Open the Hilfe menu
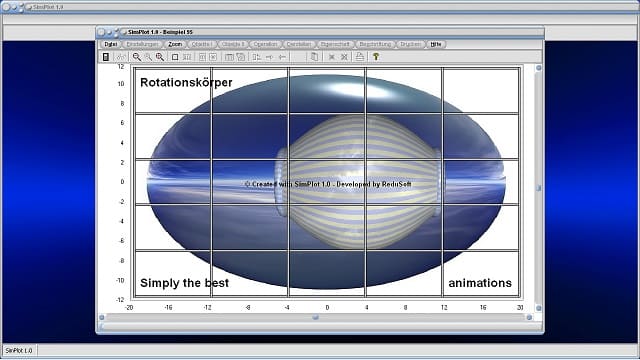Screen dimensions: 640x360 click(x=436, y=44)
